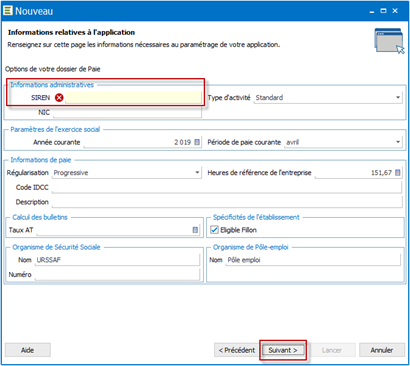410x366 pixels.
Task: Click the Année courante value 2019
Action: (x=182, y=142)
